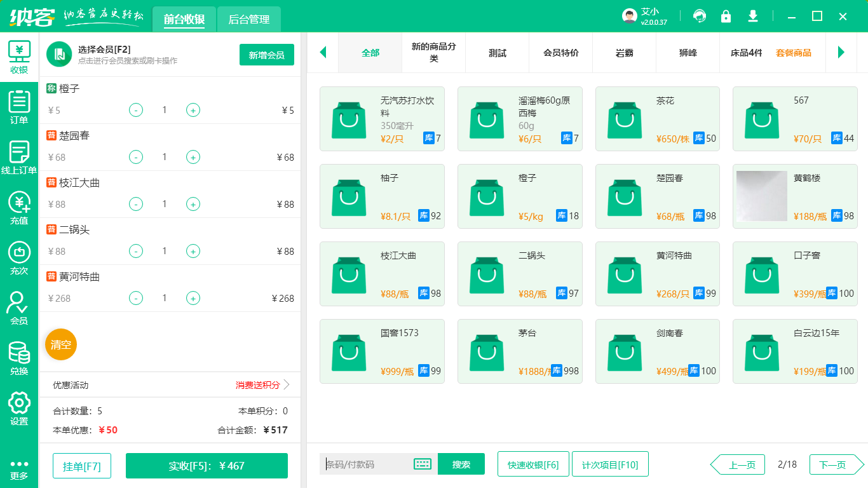Click the right arrow to show more categories
This screenshot has width=868, height=488.
(842, 53)
